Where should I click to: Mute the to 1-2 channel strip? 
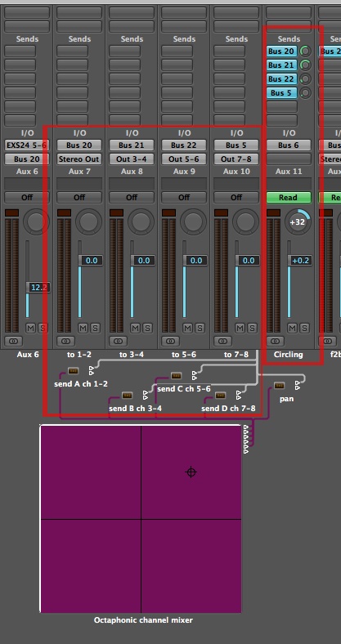pos(83,328)
